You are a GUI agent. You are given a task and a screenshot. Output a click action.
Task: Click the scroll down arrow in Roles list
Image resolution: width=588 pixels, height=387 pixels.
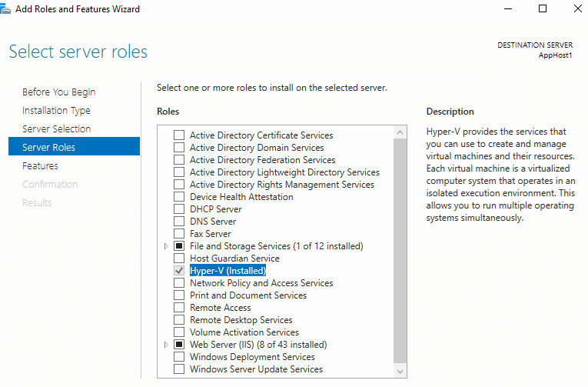[x=400, y=372]
